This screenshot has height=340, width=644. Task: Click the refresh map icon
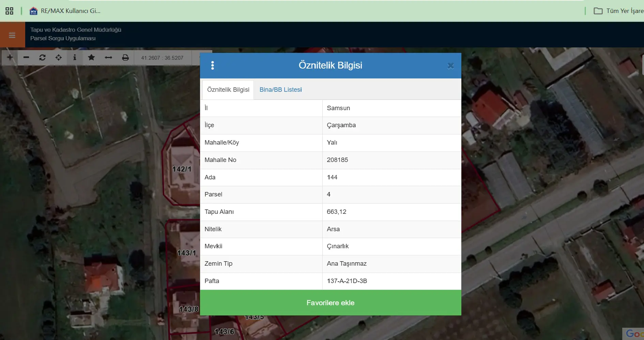(42, 57)
